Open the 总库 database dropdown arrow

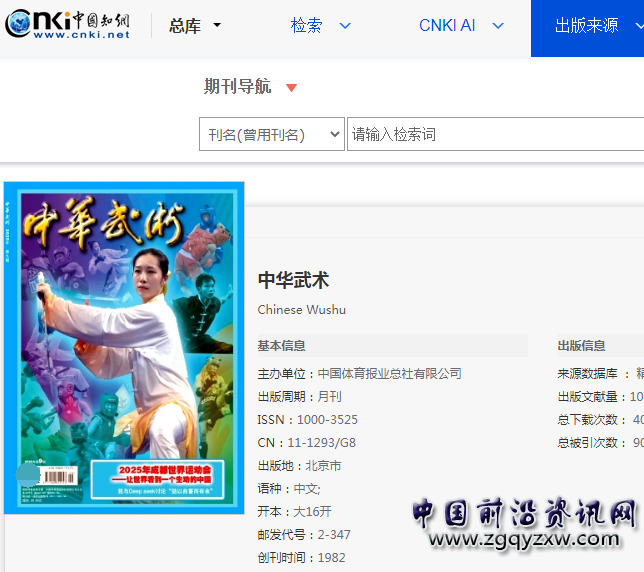[x=217, y=26]
